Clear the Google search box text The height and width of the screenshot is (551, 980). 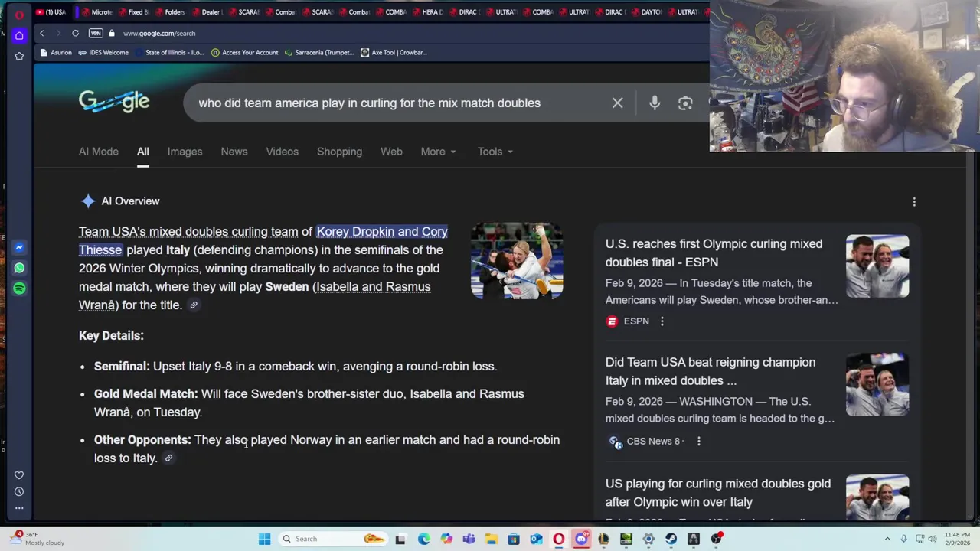[x=617, y=103]
